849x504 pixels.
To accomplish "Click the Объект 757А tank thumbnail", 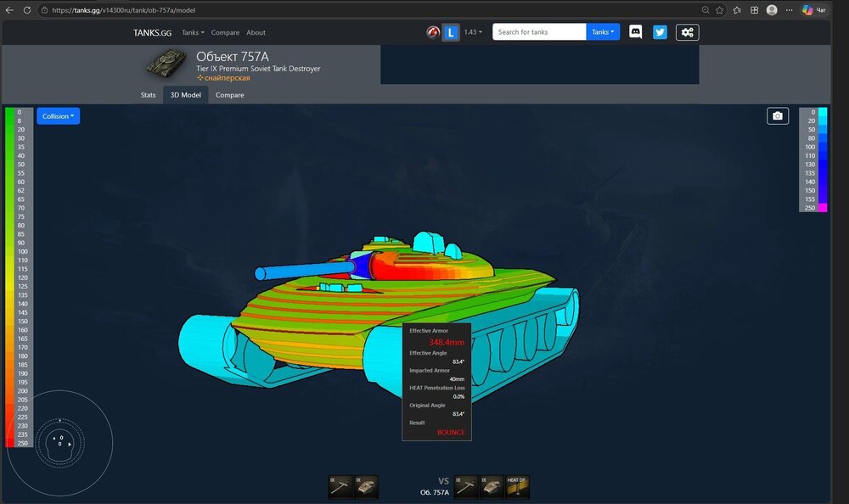I will click(x=166, y=64).
